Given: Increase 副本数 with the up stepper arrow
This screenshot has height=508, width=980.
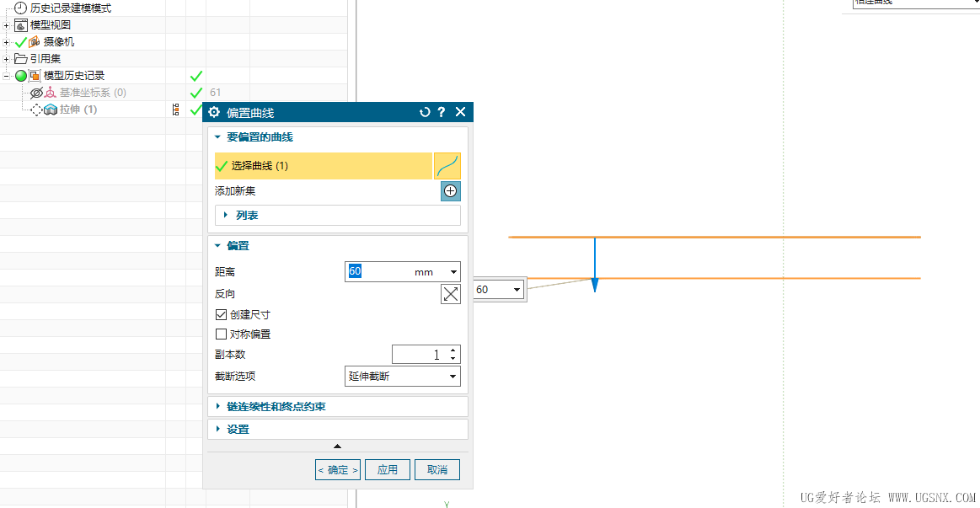Looking at the screenshot, I should (x=453, y=350).
